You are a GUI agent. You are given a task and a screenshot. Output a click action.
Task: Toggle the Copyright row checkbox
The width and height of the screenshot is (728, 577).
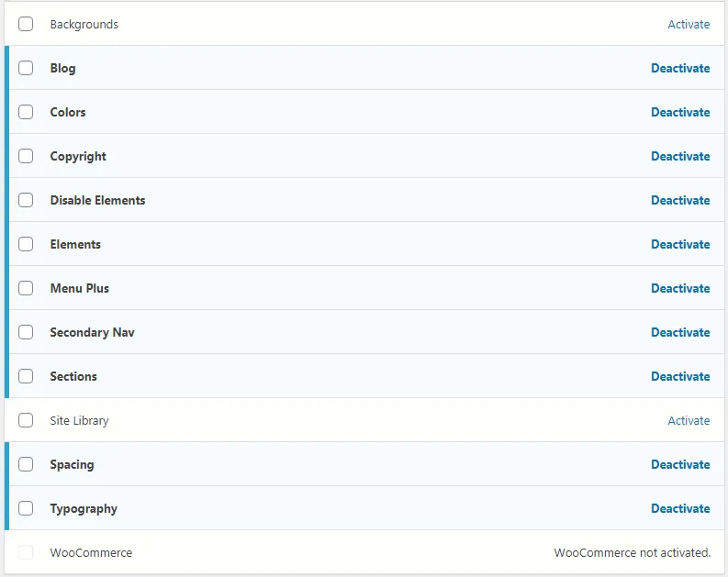[x=26, y=156]
